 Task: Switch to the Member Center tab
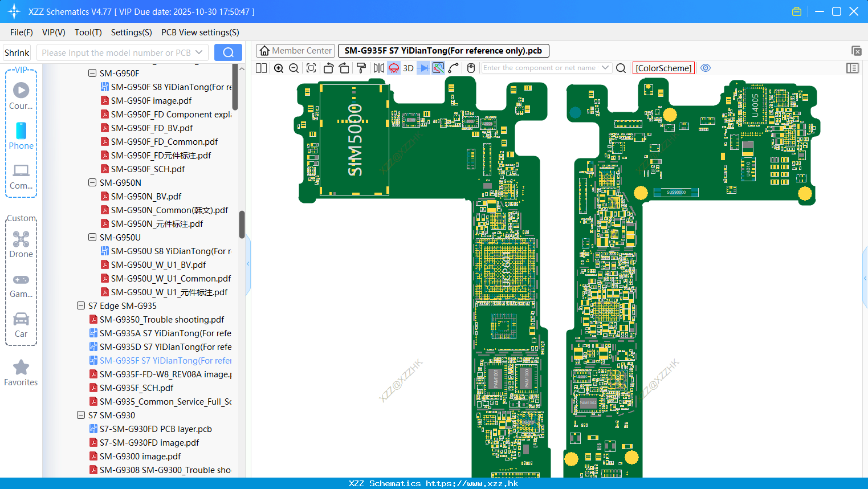[295, 51]
